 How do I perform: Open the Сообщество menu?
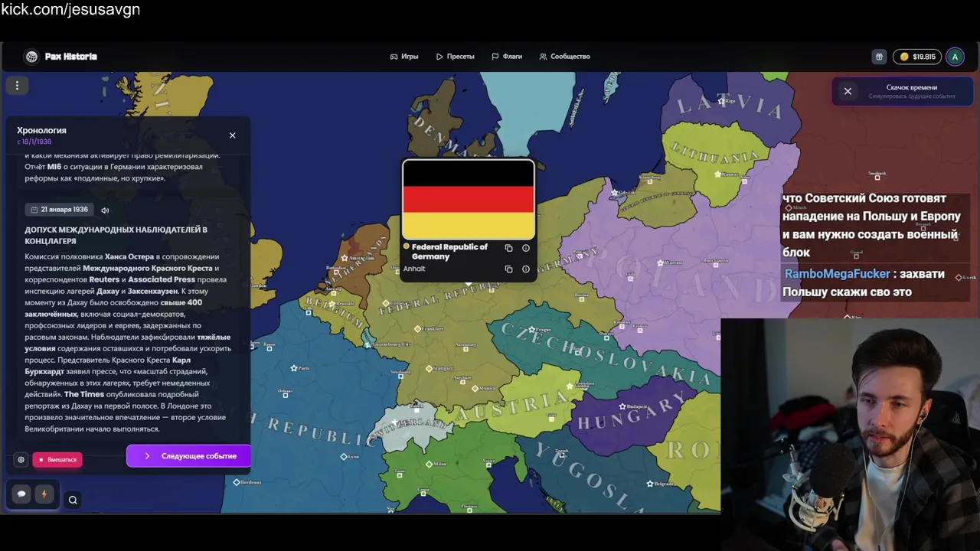point(564,57)
